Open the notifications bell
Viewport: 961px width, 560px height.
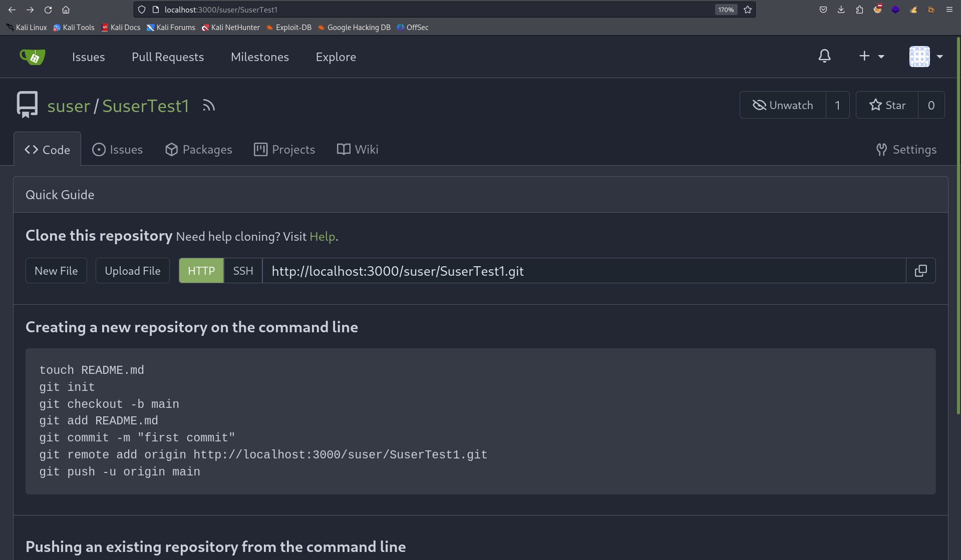824,56
